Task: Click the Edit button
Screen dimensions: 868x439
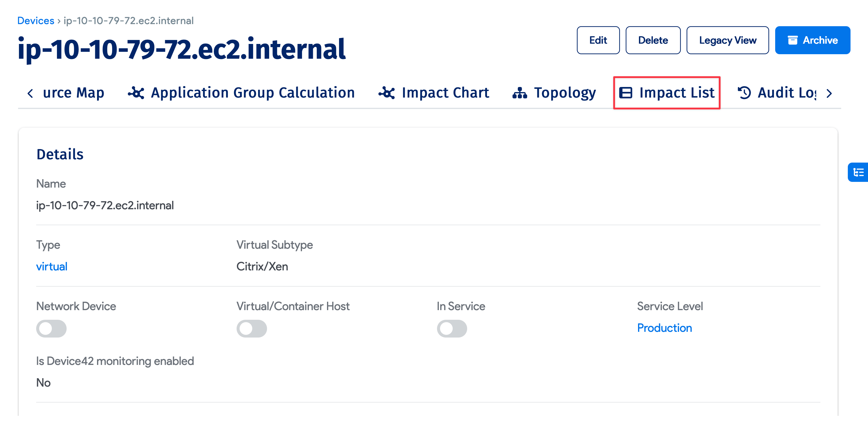Action: pos(598,40)
